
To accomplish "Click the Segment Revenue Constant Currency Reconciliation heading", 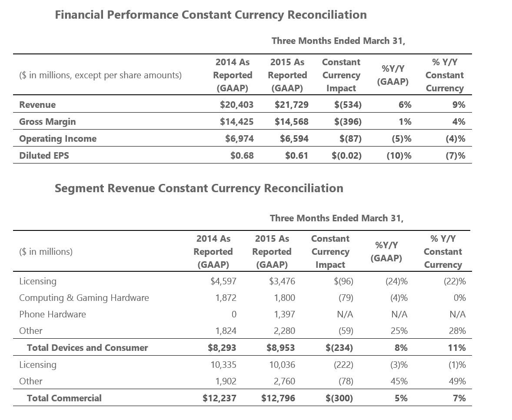I will tap(199, 188).
